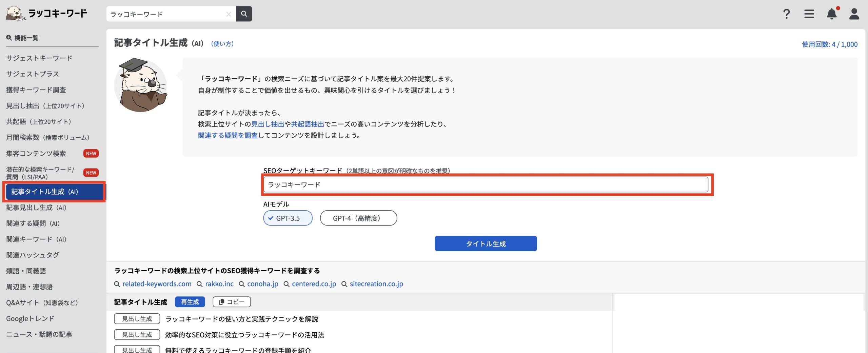
Task: Click the magnifier icon beside conoha.jp
Action: (x=242, y=284)
